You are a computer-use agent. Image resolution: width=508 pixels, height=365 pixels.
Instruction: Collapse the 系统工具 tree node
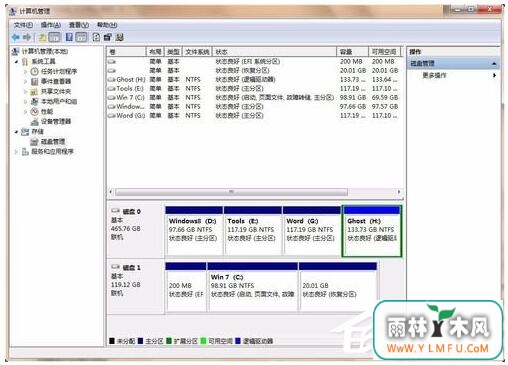(x=16, y=62)
